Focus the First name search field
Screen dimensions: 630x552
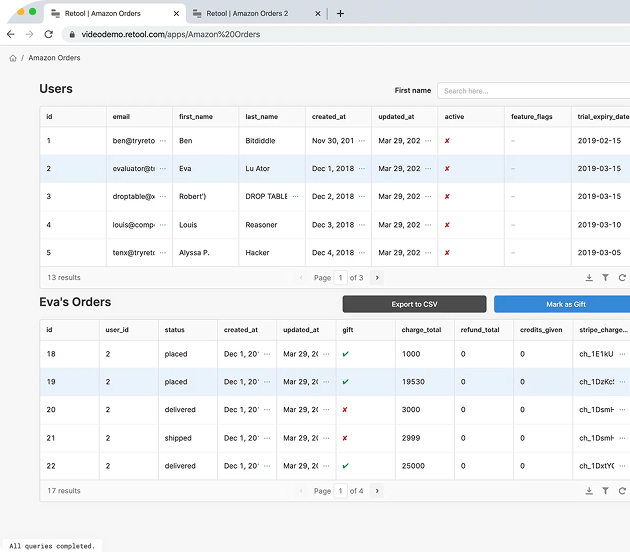point(534,91)
